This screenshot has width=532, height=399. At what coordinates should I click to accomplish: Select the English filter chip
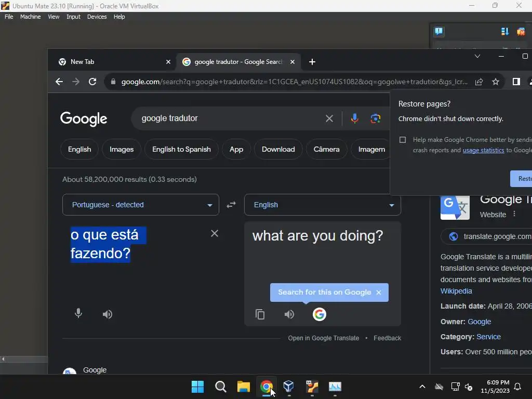(x=79, y=149)
